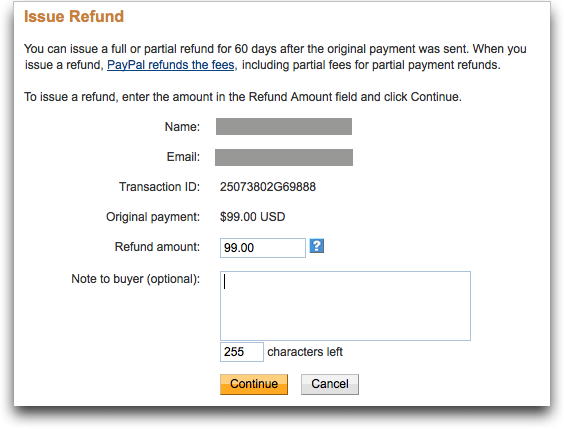Cancel the refund with the Cancel button
This screenshot has width=564, height=429.
(329, 384)
